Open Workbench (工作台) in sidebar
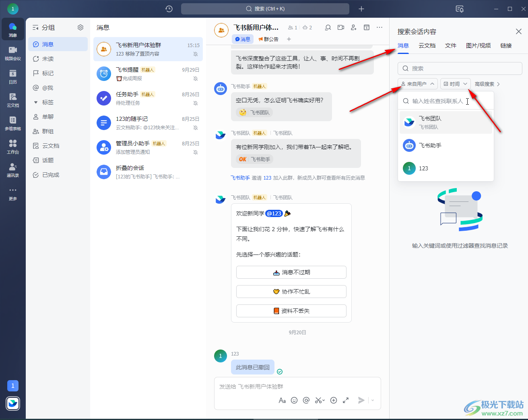 click(13, 146)
